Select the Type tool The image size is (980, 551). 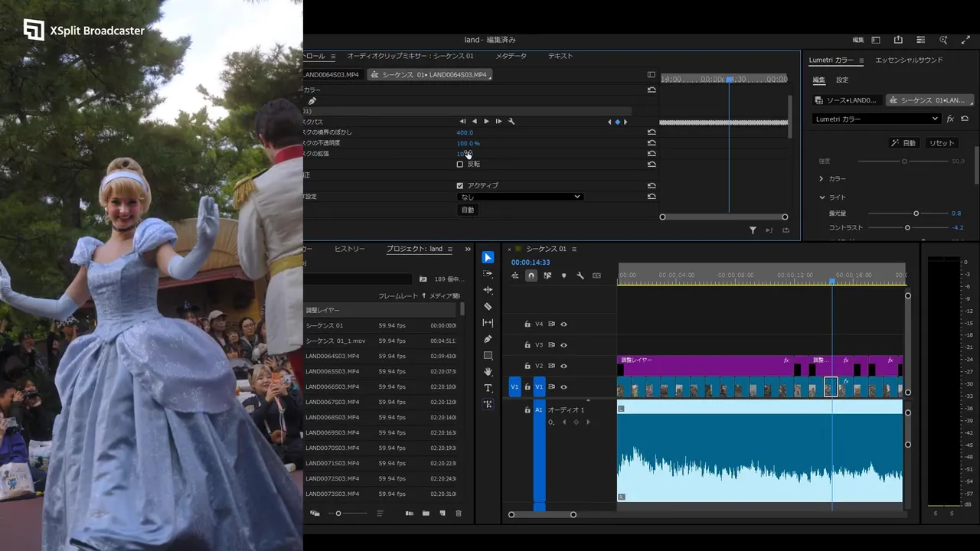click(488, 388)
